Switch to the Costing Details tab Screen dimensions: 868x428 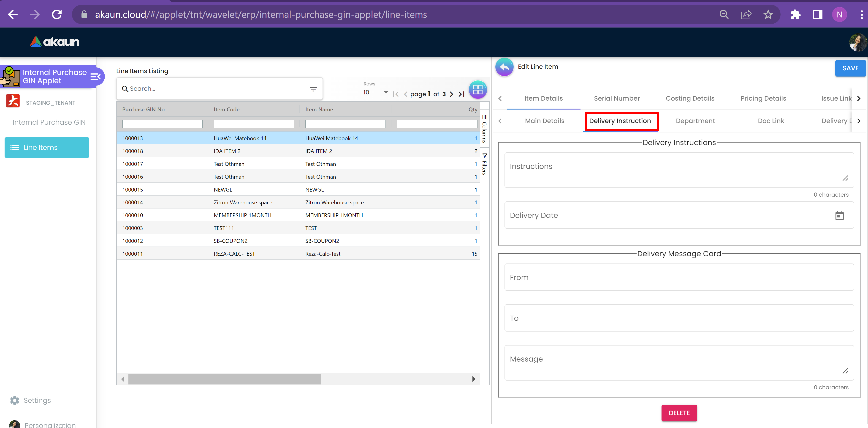[x=690, y=99]
